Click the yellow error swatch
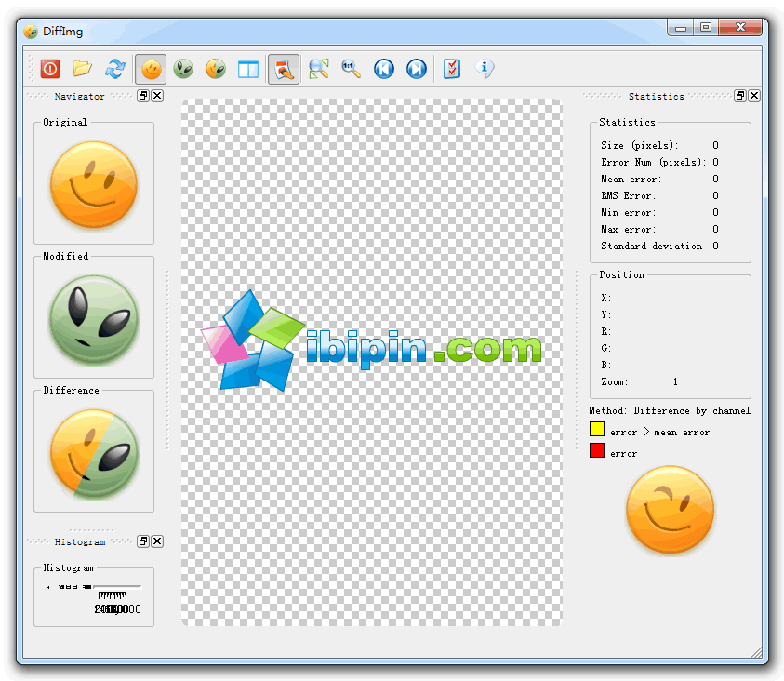The width and height of the screenshot is (784, 681). 597,429
